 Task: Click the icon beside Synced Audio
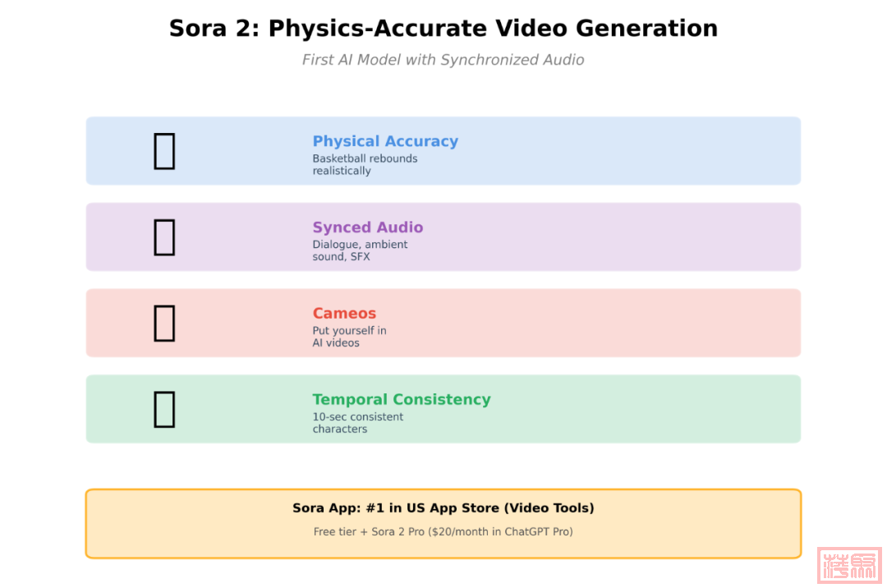[x=164, y=237]
